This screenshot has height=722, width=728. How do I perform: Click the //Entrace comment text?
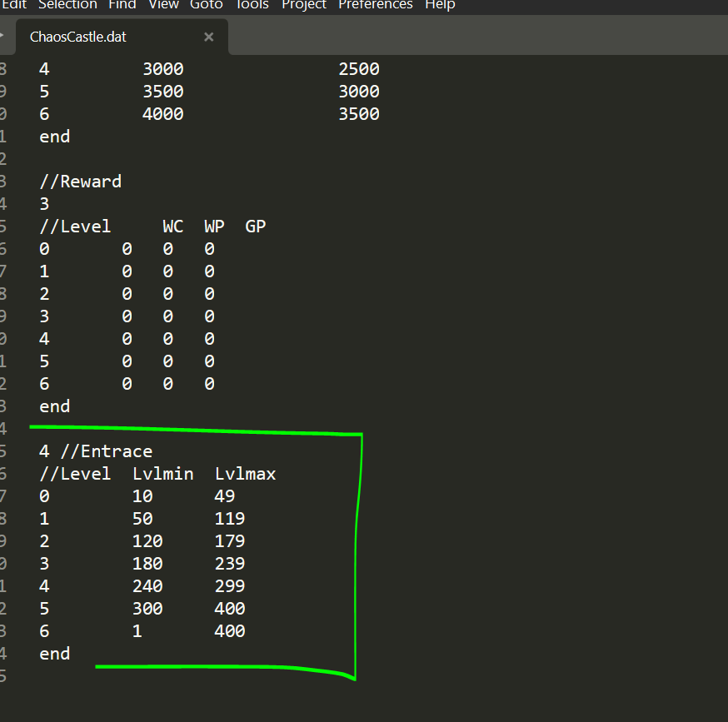tap(106, 451)
